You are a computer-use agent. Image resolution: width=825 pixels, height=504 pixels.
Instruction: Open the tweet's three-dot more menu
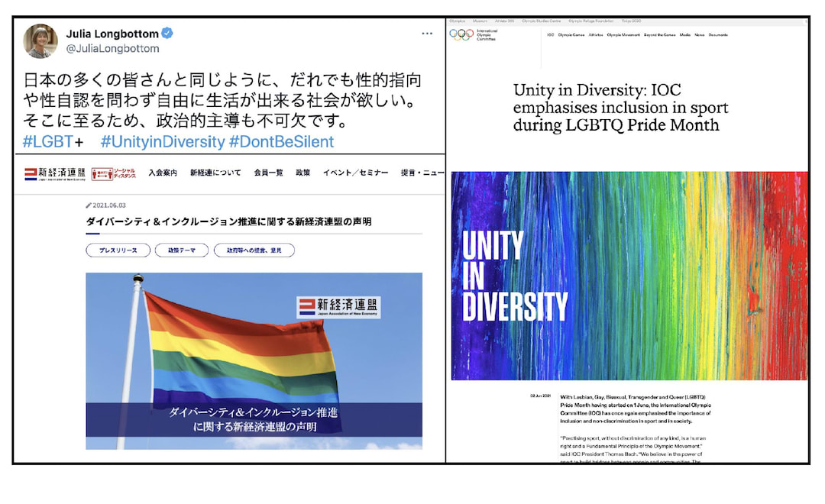pyautogui.click(x=427, y=33)
